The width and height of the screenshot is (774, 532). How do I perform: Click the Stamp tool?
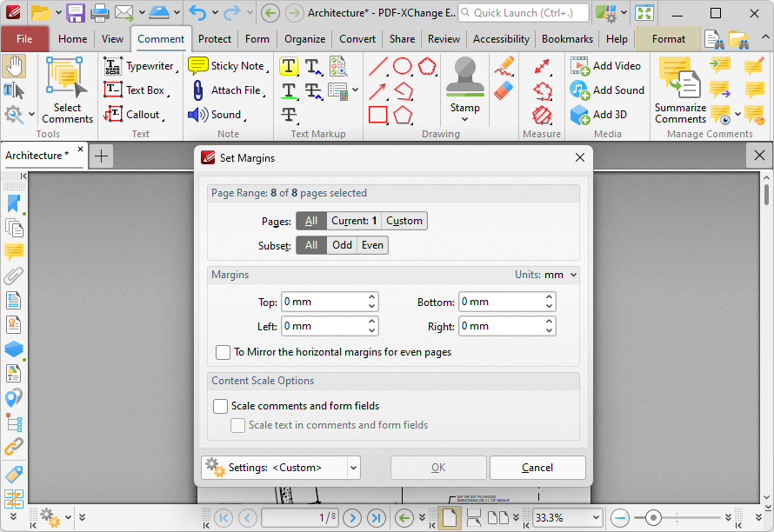tap(464, 83)
